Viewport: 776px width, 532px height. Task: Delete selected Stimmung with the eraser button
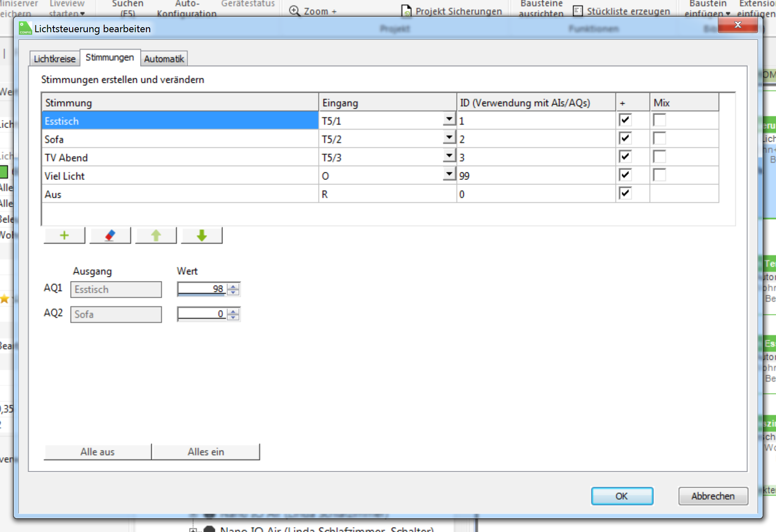110,235
